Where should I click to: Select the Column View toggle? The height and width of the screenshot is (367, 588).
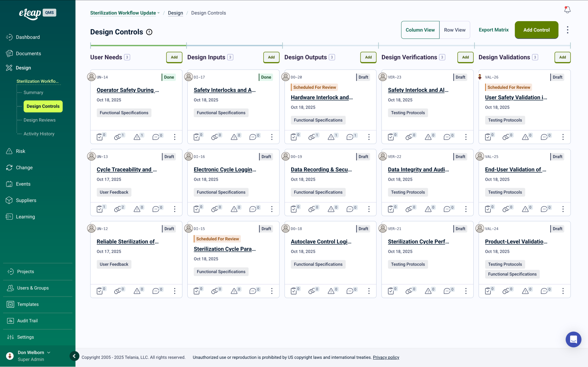pos(420,30)
